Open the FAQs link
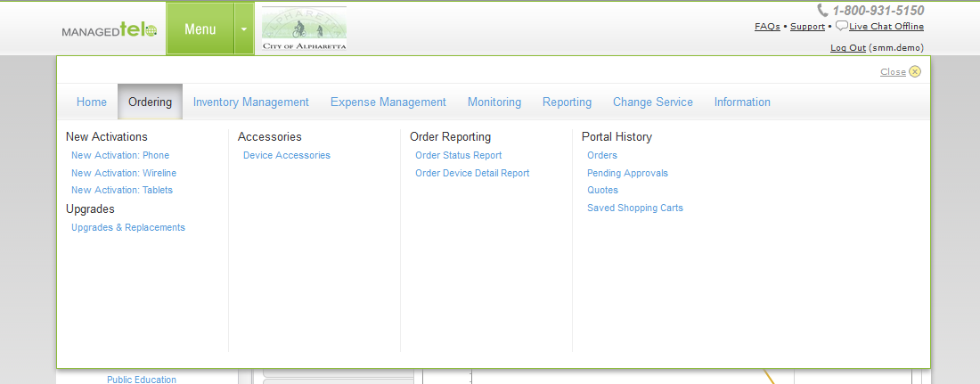 pyautogui.click(x=767, y=27)
